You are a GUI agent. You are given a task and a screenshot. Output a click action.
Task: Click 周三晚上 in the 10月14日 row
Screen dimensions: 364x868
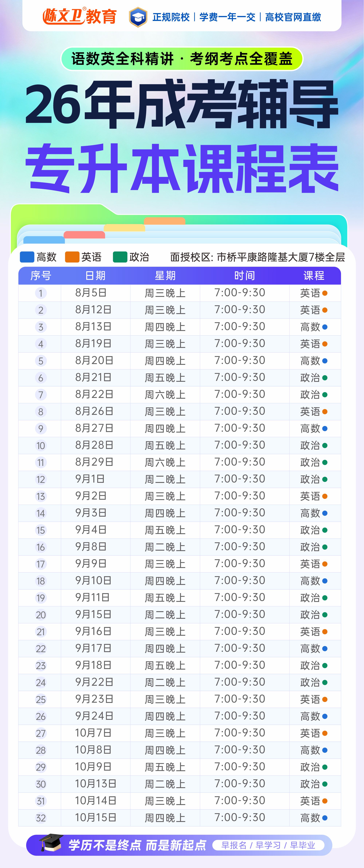pos(165,801)
